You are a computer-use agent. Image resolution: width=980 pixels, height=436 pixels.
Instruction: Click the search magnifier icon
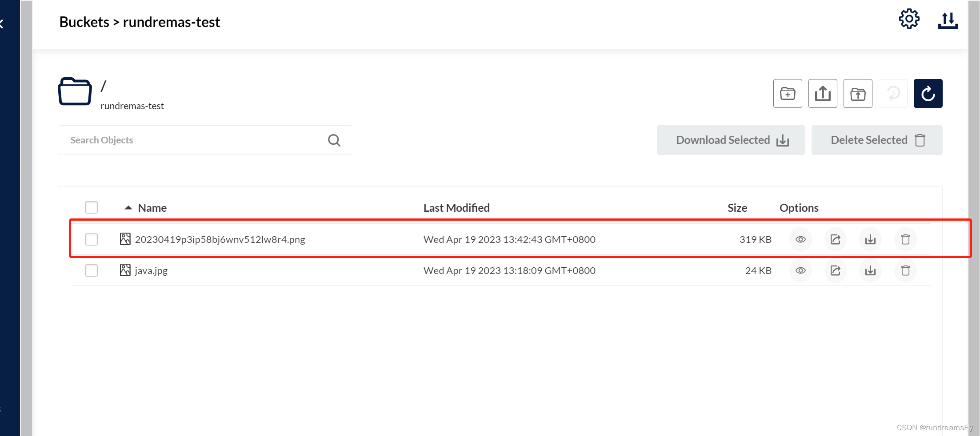click(x=334, y=140)
